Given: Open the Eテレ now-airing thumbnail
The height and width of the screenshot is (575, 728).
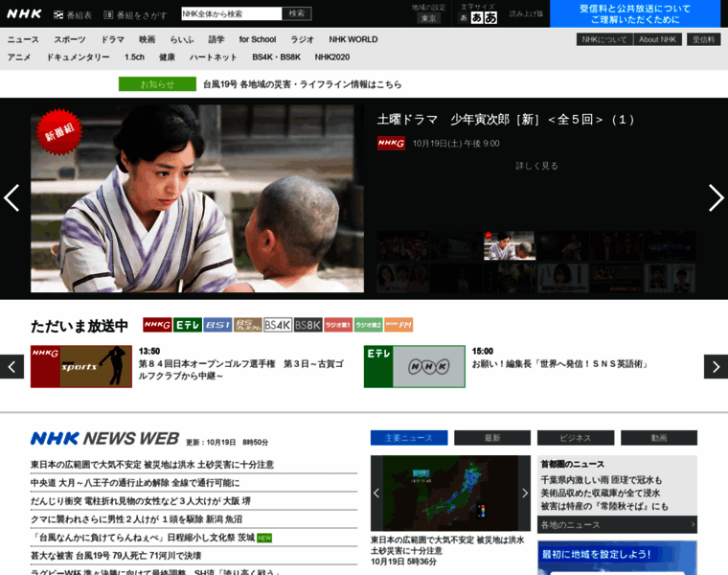Looking at the screenshot, I should pos(415,366).
